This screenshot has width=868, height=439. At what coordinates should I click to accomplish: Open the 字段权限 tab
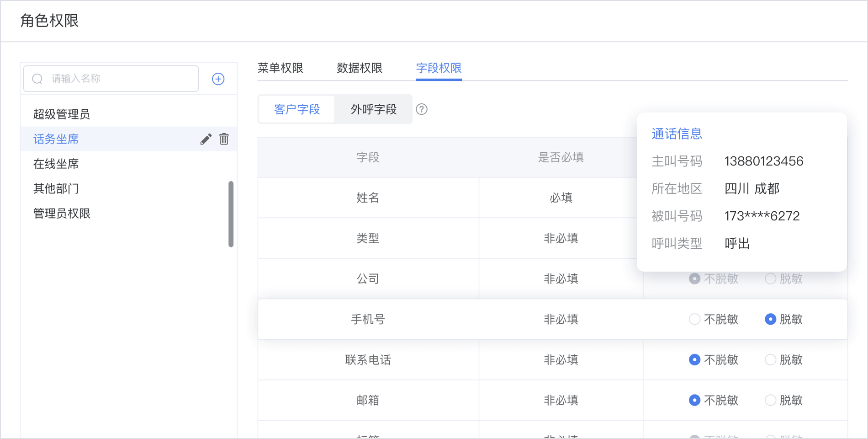pos(439,68)
